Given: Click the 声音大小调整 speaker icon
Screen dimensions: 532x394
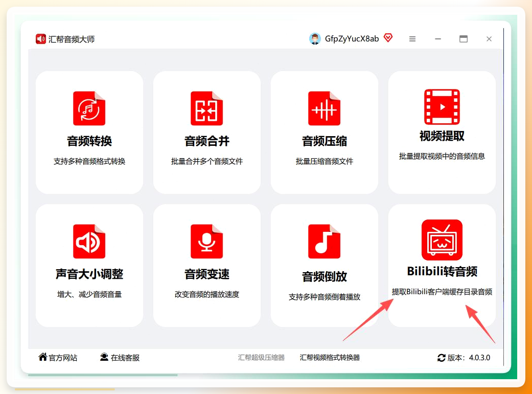Looking at the screenshot, I should coord(89,242).
